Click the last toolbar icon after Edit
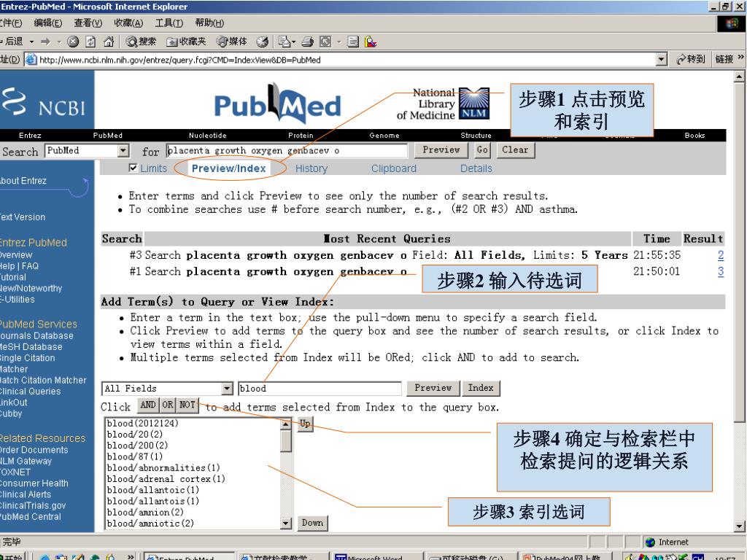Screen dimensions: 747x560 click(371, 42)
